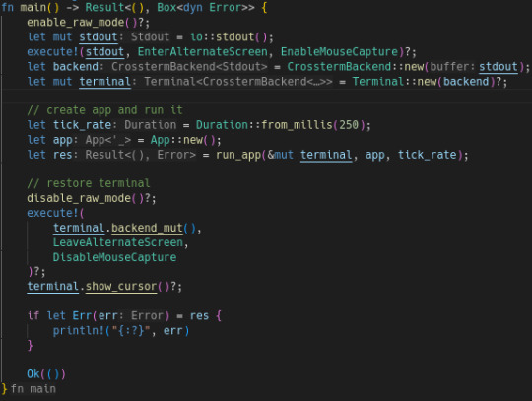The image size is (532, 401).
Task: Click the 'Error' inlay hint beside err
Action: point(147,316)
